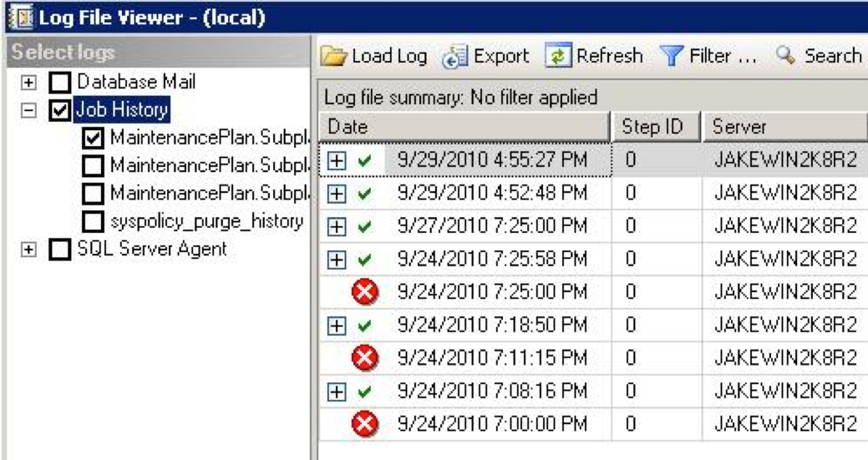This screenshot has width=868, height=460.
Task: Click the Export toolbar icon
Action: (x=454, y=57)
